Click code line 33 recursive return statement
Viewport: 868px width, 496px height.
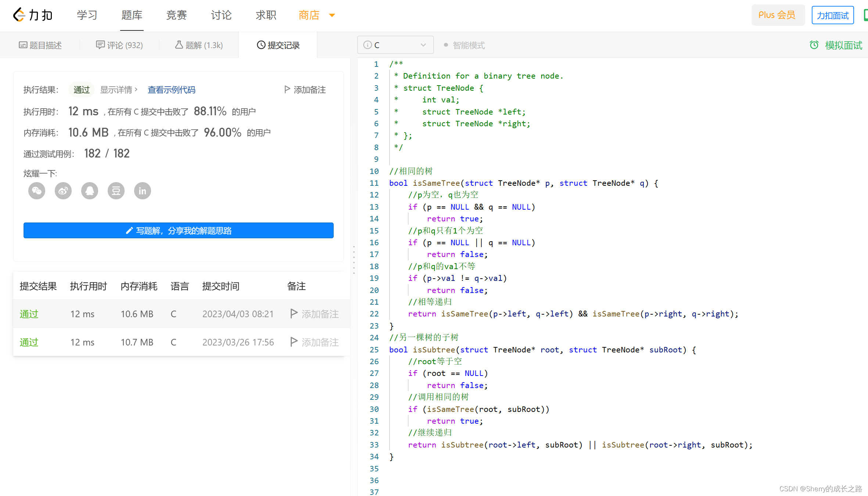pos(580,445)
